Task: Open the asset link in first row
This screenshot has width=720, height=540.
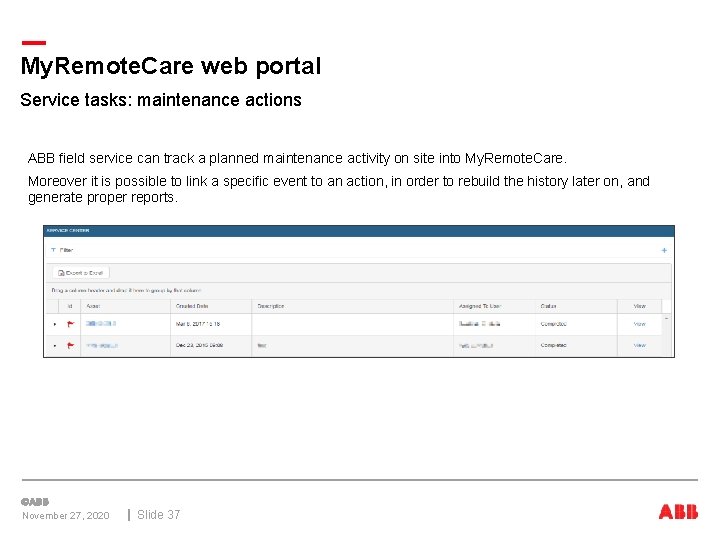Action: click(101, 324)
